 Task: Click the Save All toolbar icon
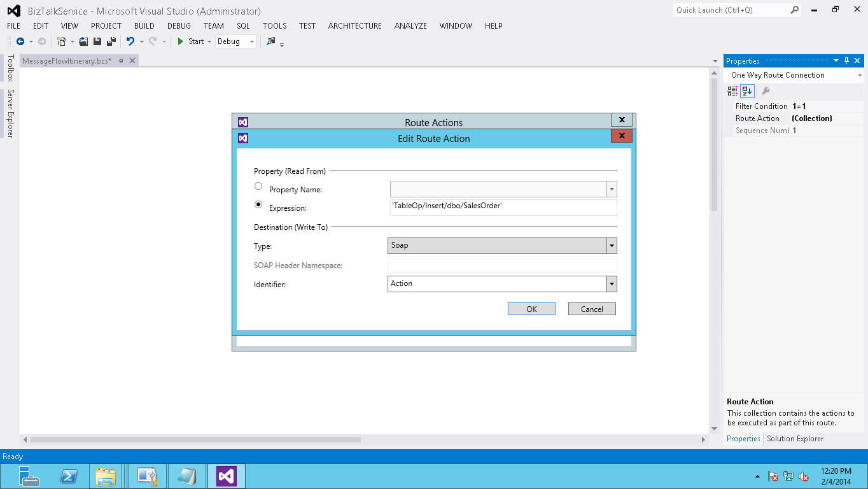pyautogui.click(x=111, y=41)
